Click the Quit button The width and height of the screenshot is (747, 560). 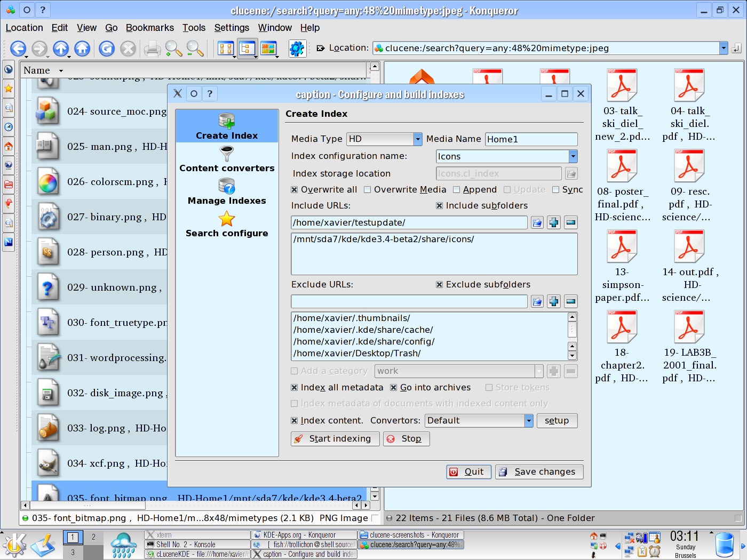[x=468, y=471]
